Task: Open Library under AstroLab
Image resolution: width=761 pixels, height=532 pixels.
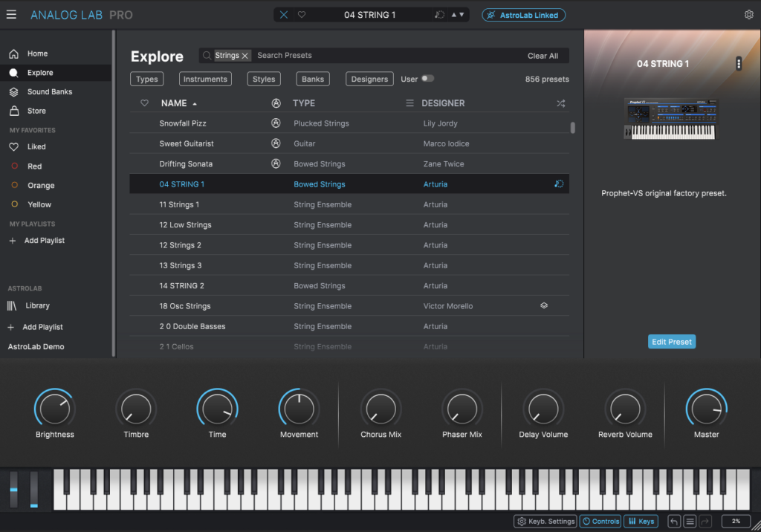Action: pyautogui.click(x=37, y=305)
